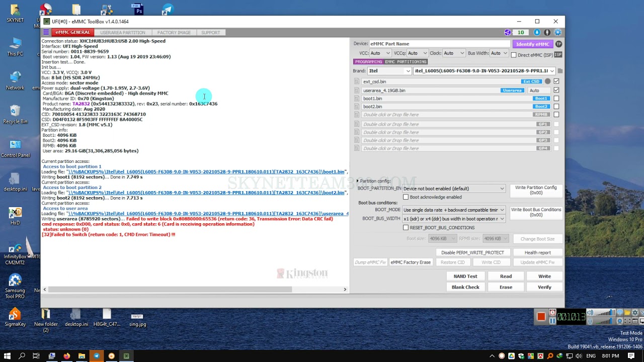This screenshot has height=362, width=644.
Task: Click the file icon beside boot1.bin
Action: pos(357,99)
